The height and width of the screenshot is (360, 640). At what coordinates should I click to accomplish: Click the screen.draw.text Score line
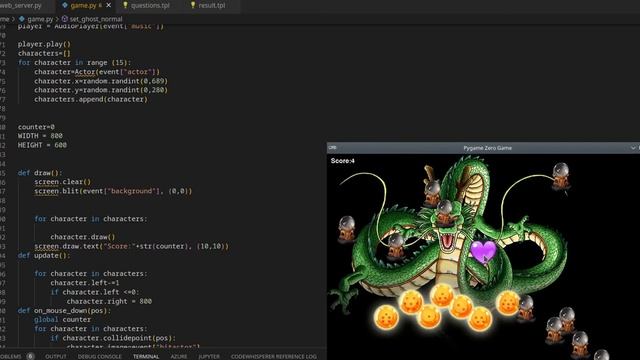point(131,247)
